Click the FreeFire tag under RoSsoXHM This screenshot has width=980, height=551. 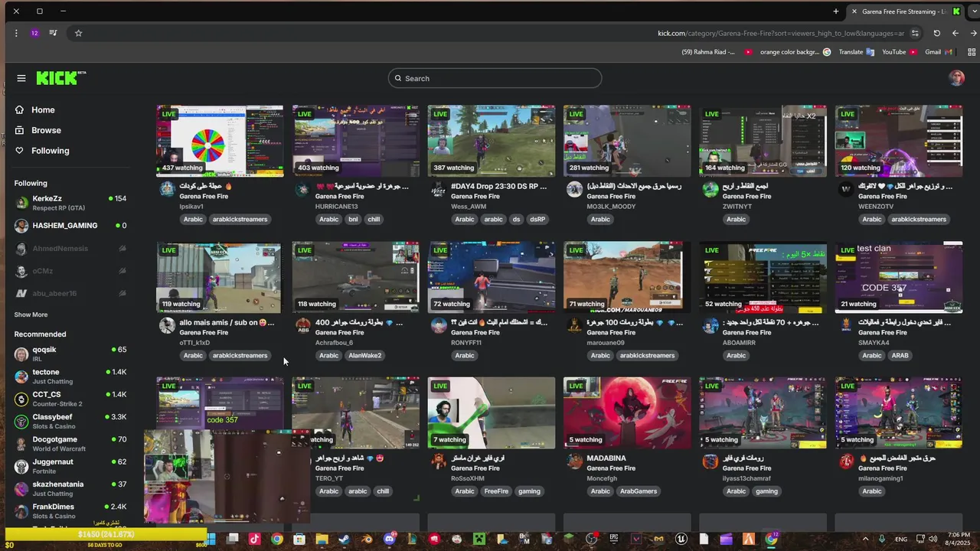pyautogui.click(x=496, y=491)
